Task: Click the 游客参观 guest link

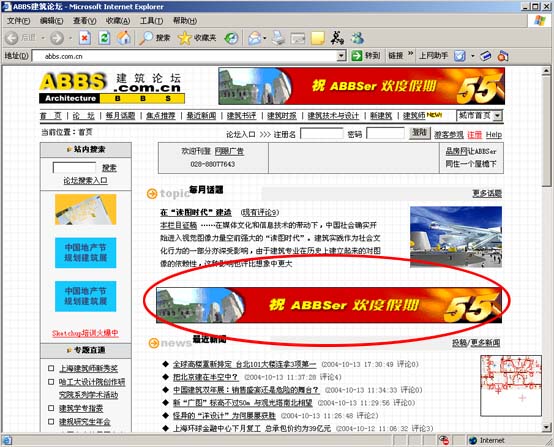Action: (x=448, y=135)
